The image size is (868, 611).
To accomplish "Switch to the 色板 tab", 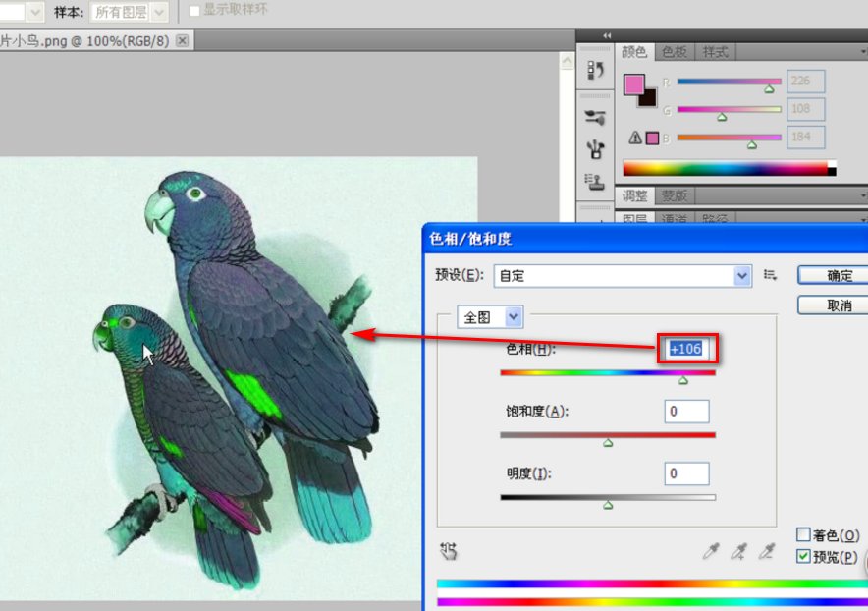I will 674,52.
